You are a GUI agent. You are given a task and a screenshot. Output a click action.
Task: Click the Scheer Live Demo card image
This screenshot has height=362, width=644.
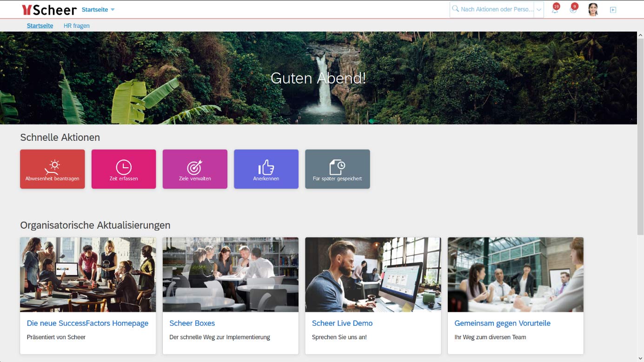(x=373, y=275)
